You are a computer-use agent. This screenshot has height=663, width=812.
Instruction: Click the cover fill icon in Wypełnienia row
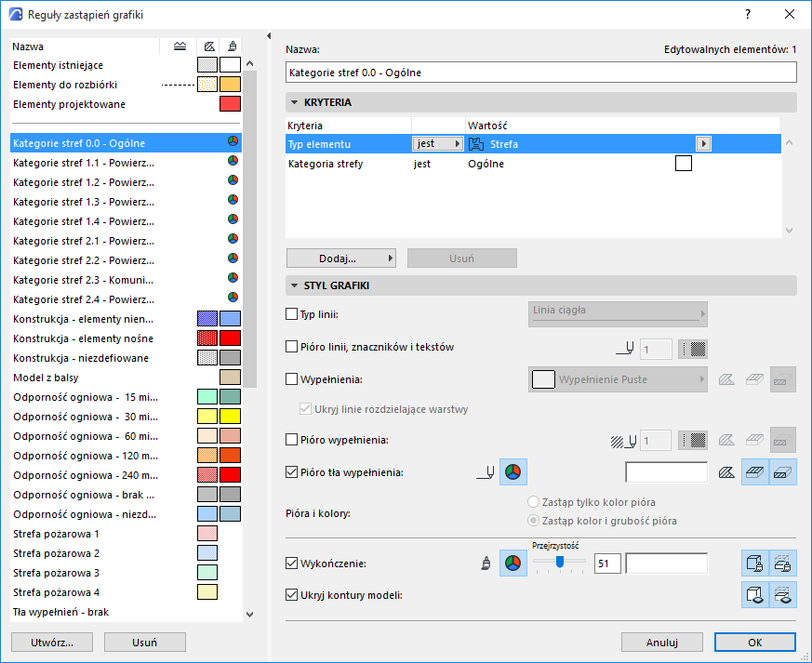pos(754,379)
